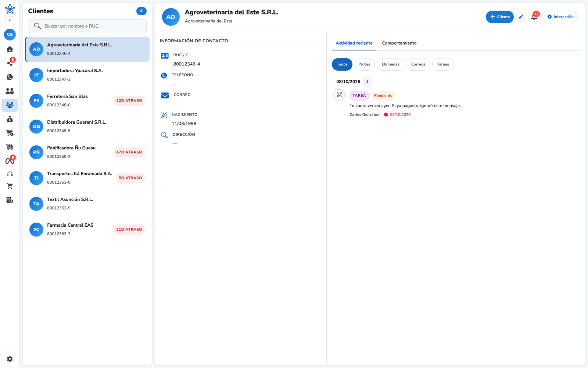Add a new Interacción
Screen dimensions: 588x368
pyautogui.click(x=560, y=17)
